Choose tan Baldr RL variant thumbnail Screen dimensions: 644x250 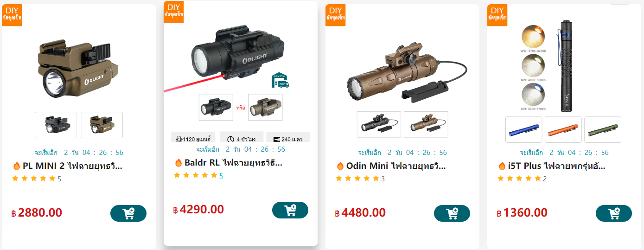(x=265, y=108)
